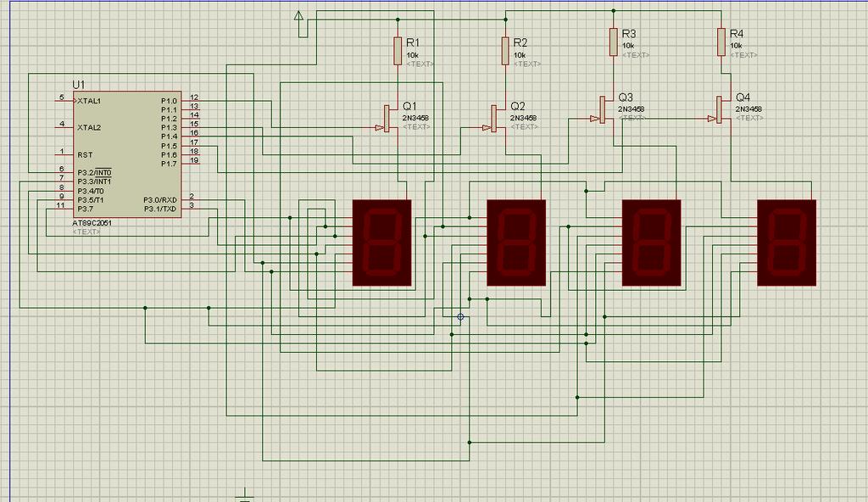
Task: Click pin number 19 beside P1.7
Action: click(x=194, y=160)
